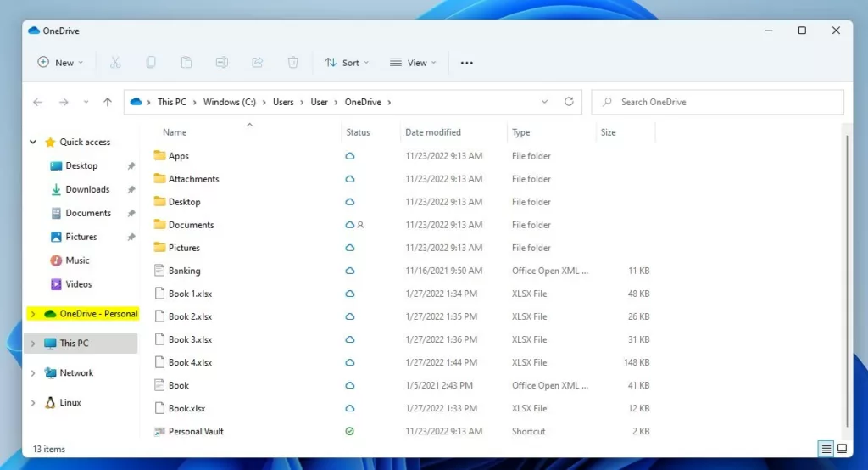Click the Paste clipboard icon
The height and width of the screenshot is (470, 868).
[186, 63]
